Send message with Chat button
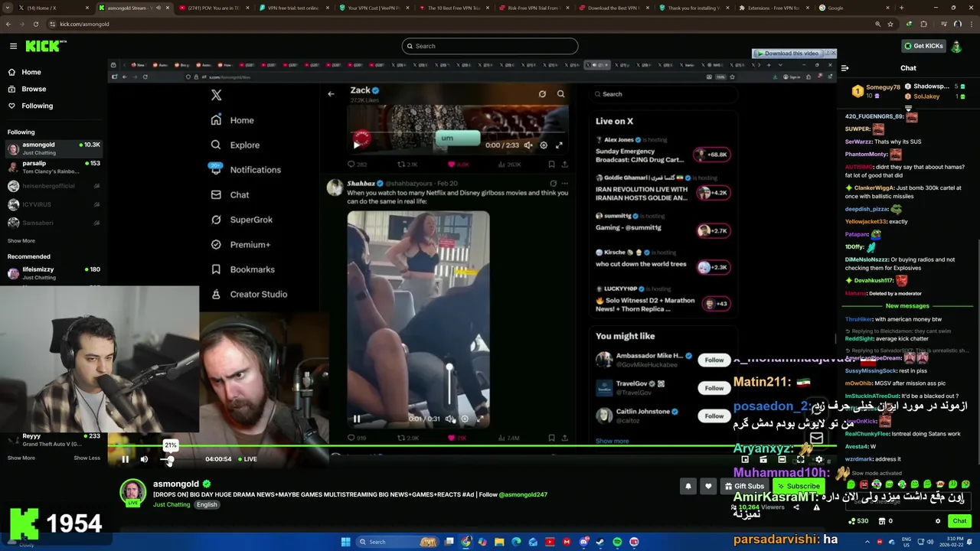This screenshot has width=980, height=551. tap(959, 521)
